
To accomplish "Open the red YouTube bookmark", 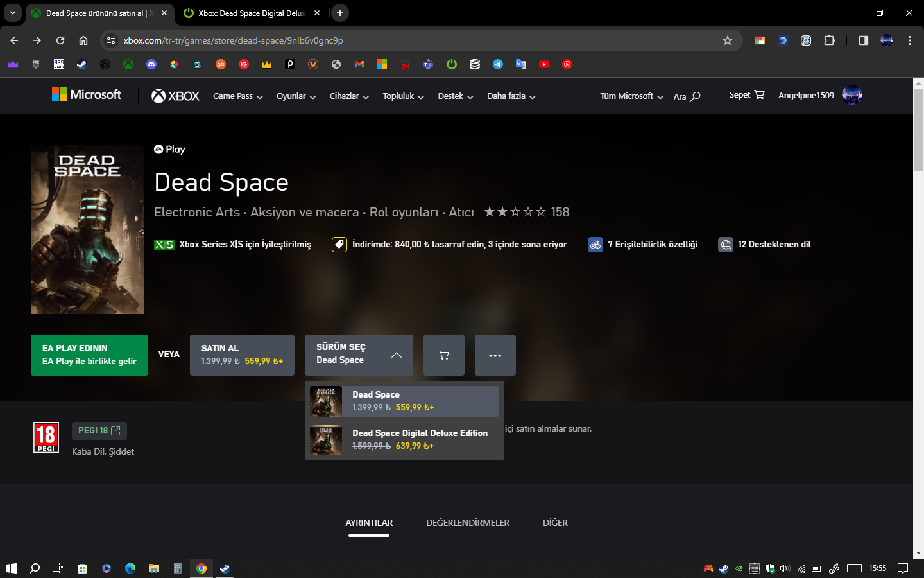I will point(544,64).
